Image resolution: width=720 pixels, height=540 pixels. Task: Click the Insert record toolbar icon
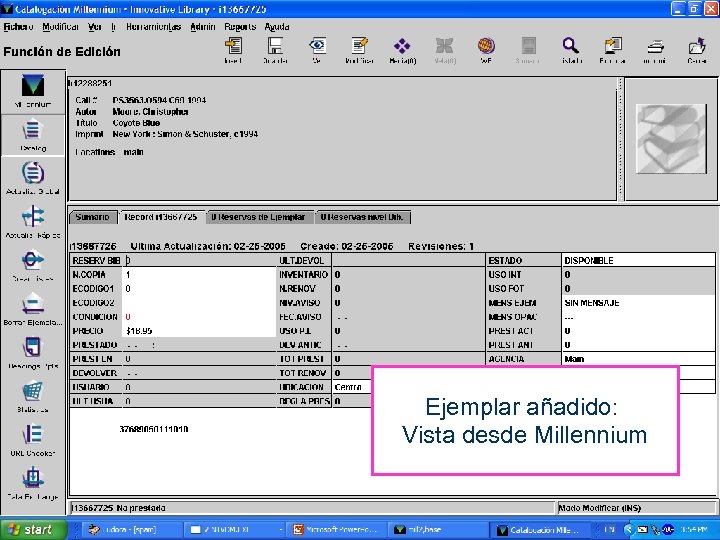[x=233, y=50]
